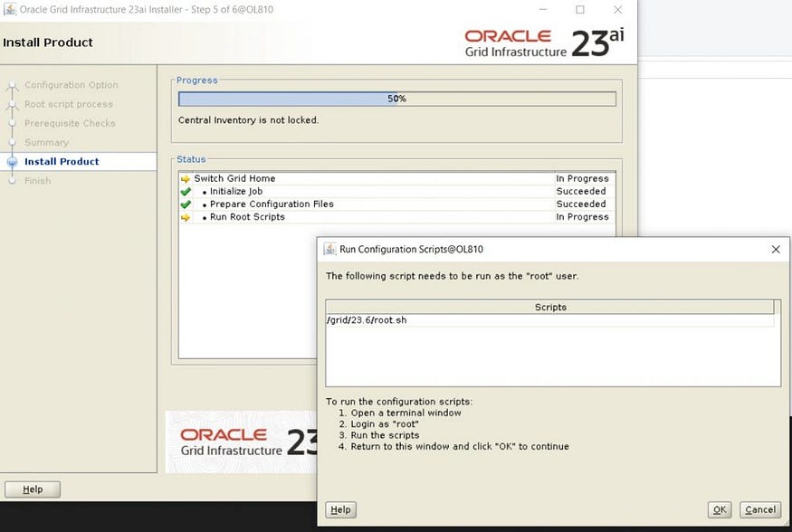Select Root script process step in sidebar
This screenshot has width=792, height=532.
click(69, 104)
